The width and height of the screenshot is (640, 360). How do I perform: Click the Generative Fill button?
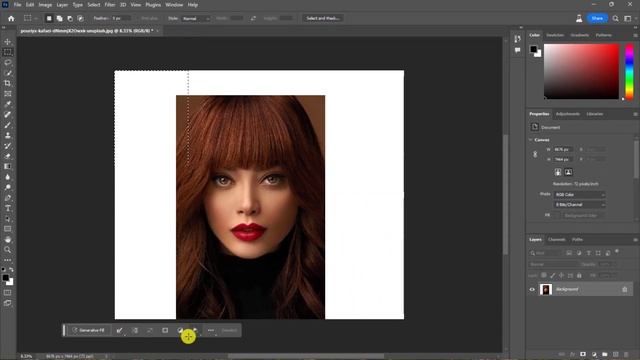click(88, 330)
